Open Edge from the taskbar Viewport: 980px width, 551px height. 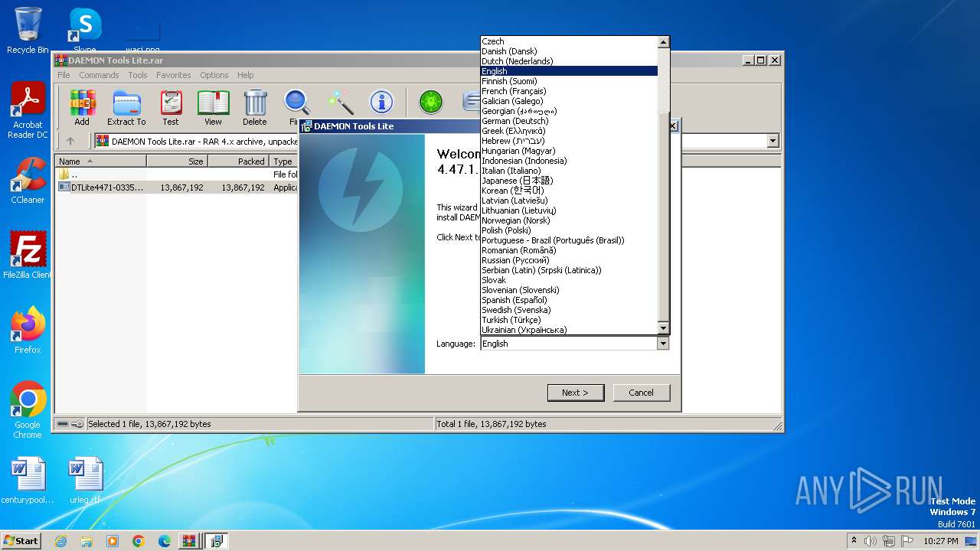(x=165, y=541)
